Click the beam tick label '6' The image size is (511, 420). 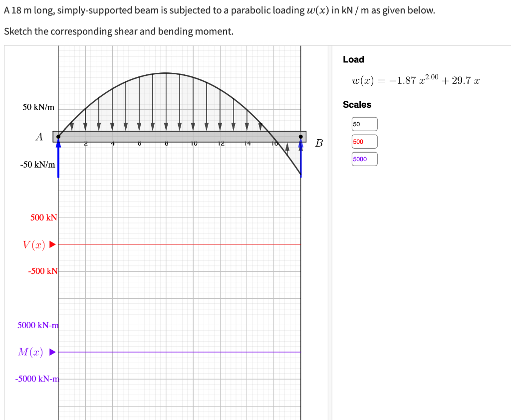[139, 143]
